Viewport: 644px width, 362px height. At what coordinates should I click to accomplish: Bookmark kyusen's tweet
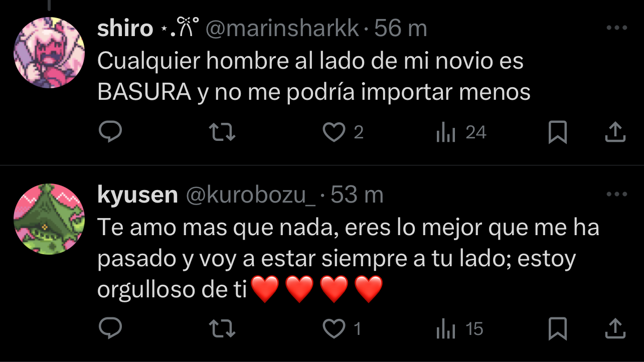click(558, 329)
